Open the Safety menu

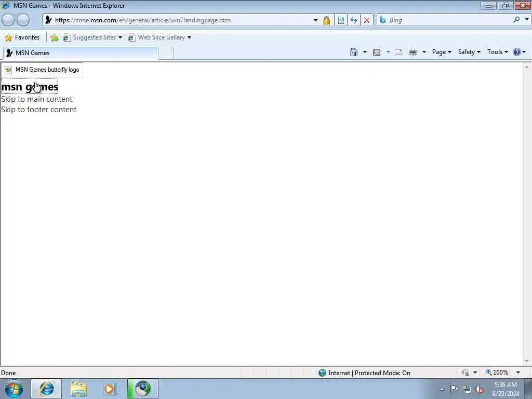click(x=469, y=52)
